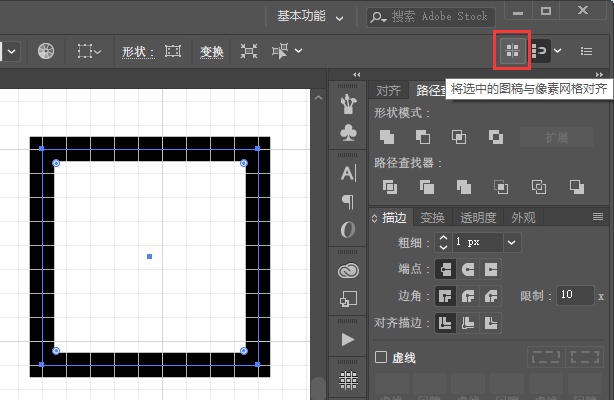Open the Creative Cloud Libraries icon
614x400 pixels.
coord(348,270)
